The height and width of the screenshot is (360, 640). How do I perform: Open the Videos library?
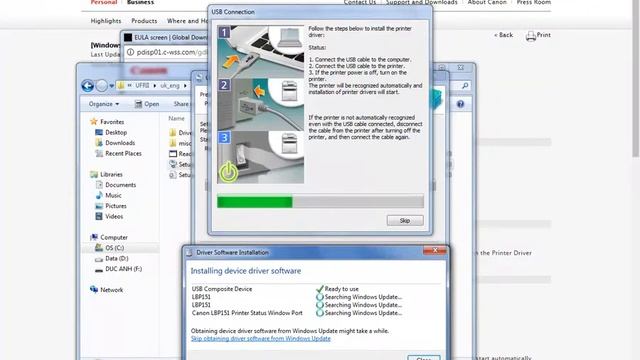[109, 216]
